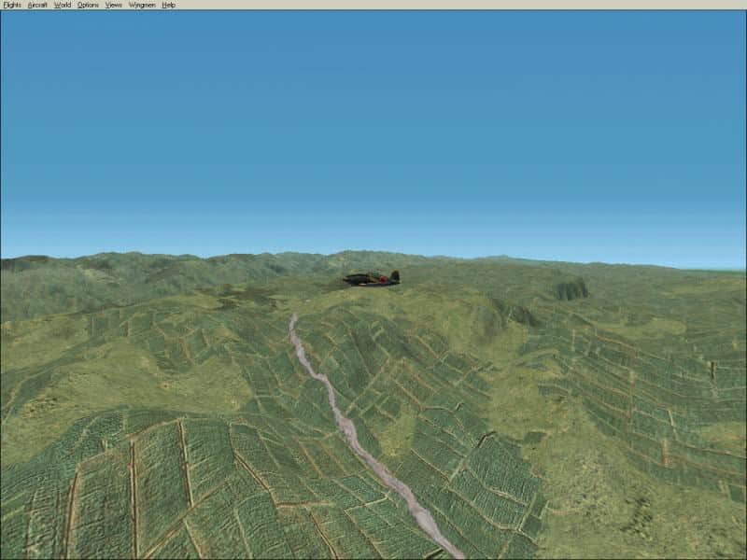
Task: Open the World menu
Action: point(63,5)
